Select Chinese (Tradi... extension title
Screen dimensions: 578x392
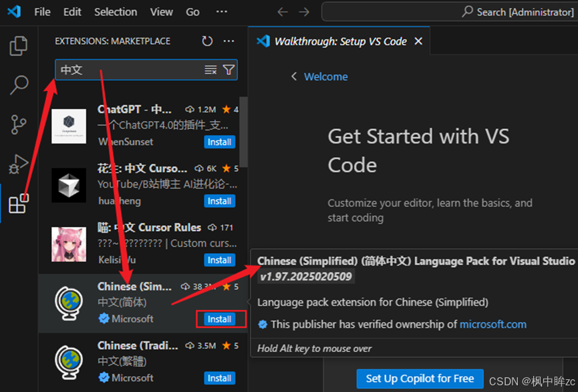pyautogui.click(x=138, y=345)
